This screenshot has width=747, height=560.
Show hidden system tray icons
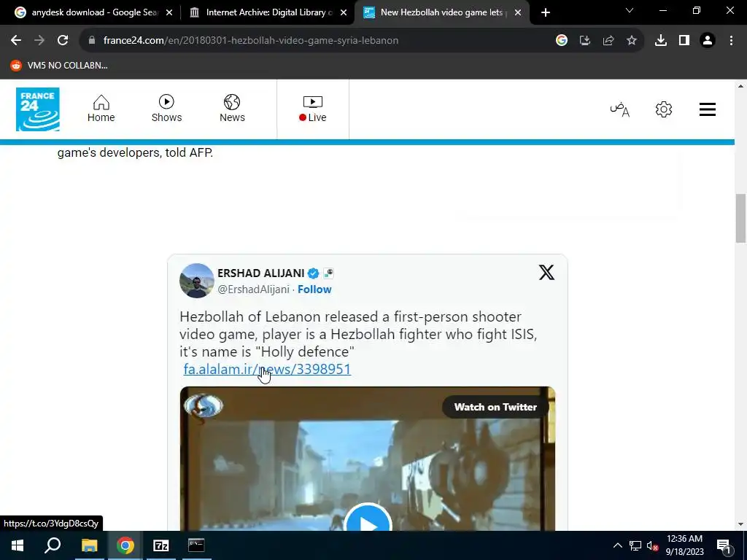tap(617, 545)
